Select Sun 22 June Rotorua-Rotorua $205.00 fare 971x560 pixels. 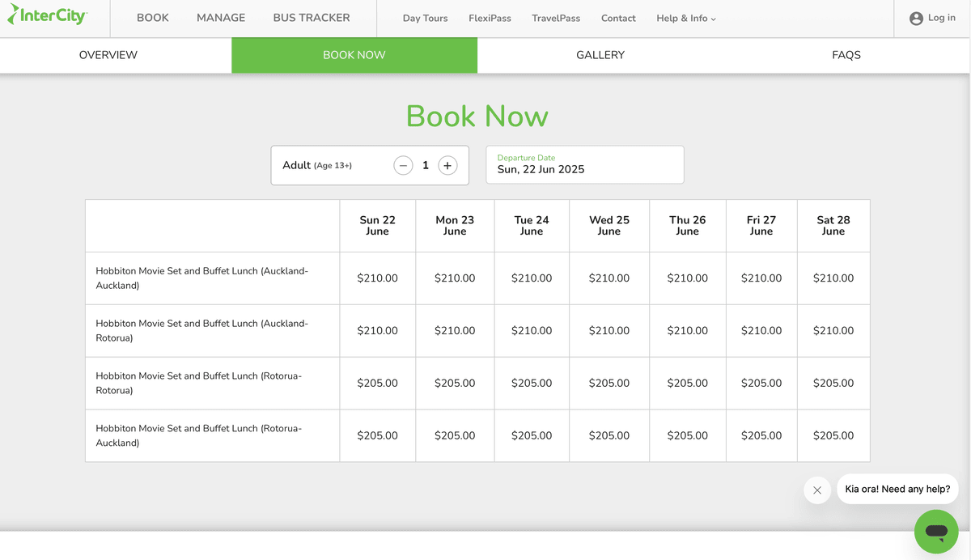(378, 384)
